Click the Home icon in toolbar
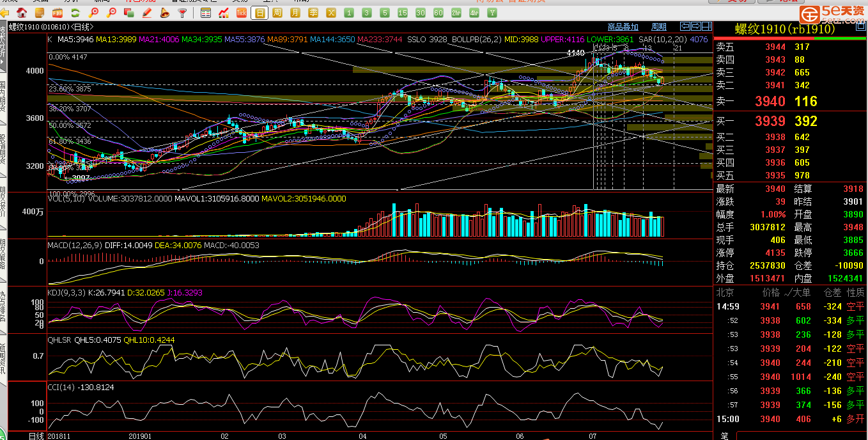 [x=22, y=12]
